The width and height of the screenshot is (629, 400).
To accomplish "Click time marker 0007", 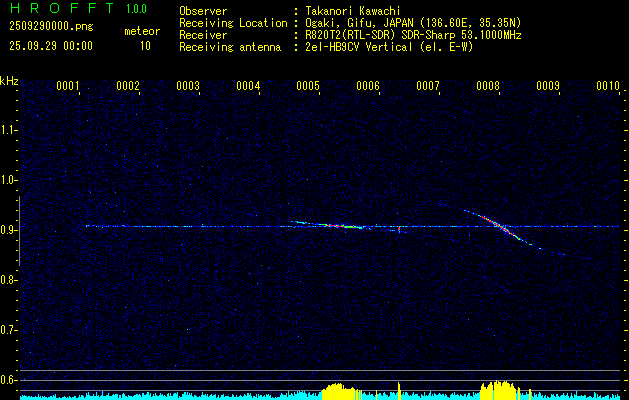I will point(428,86).
